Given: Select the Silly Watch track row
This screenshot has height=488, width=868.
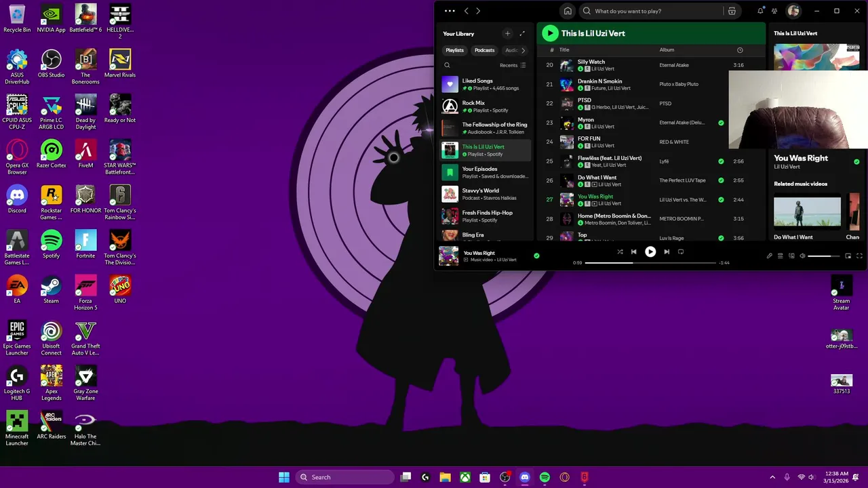Looking at the screenshot, I should [651, 65].
